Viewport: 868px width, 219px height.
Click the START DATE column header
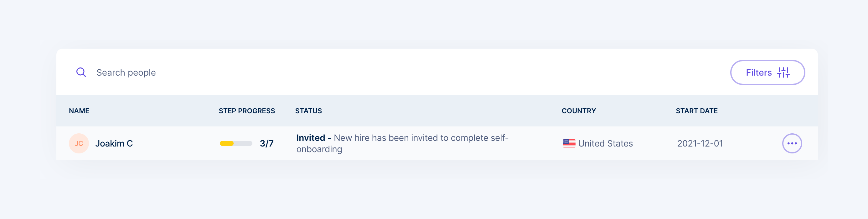[x=696, y=111]
